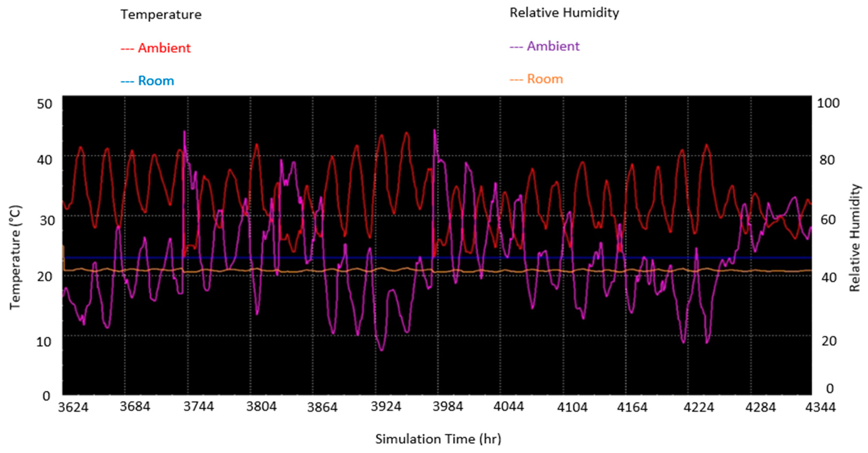This screenshot has height=453, width=868.
Task: Click the 4044 x-axis tick label
Action: click(508, 407)
